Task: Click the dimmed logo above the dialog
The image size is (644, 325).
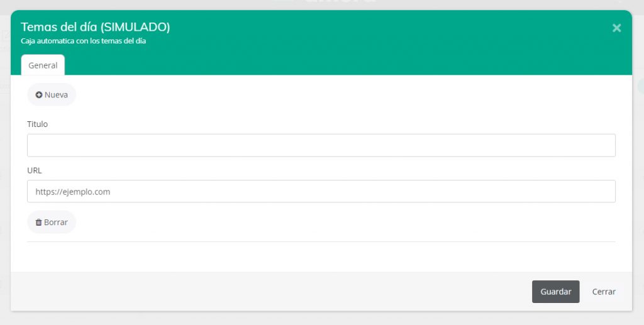Action: point(340,3)
